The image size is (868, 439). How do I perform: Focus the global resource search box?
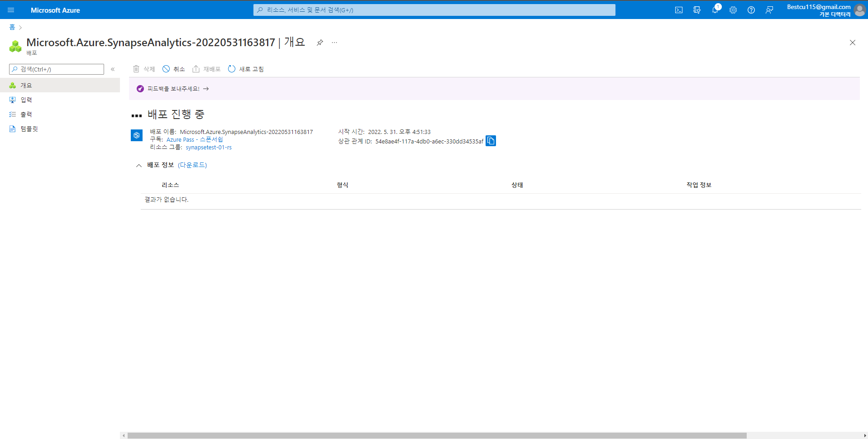point(434,10)
